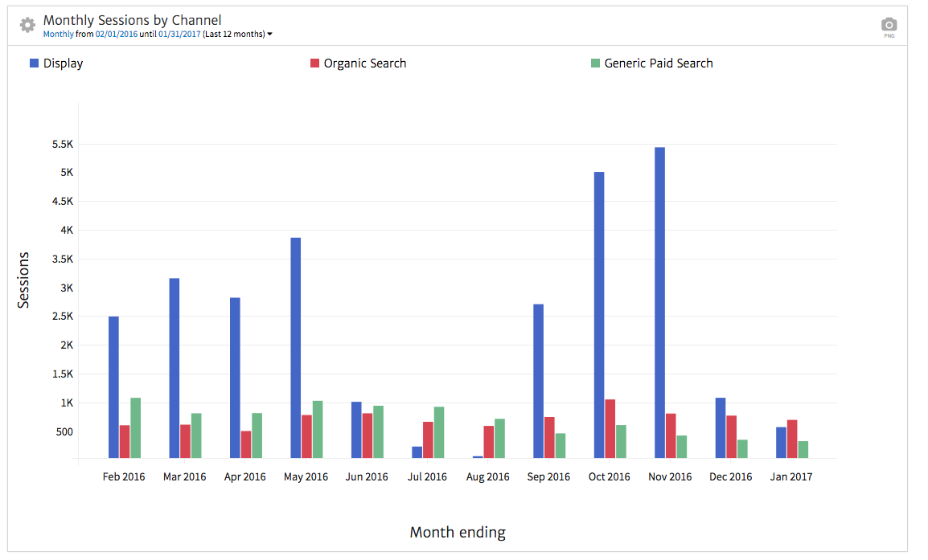Click the red Organic Search legend square
The width and height of the screenshot is (928, 560).
(x=315, y=63)
